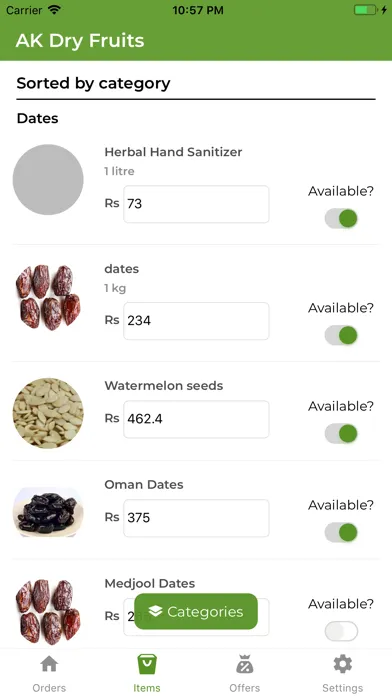Screen dimensions: 392x696
Task: Toggle availability for Herbal Hand Sanitizer
Action: 341,218
